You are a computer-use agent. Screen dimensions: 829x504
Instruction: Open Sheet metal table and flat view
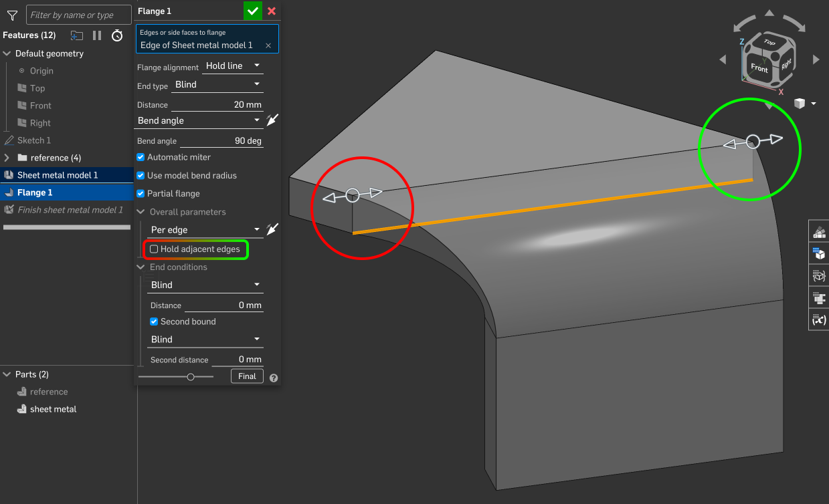[819, 298]
